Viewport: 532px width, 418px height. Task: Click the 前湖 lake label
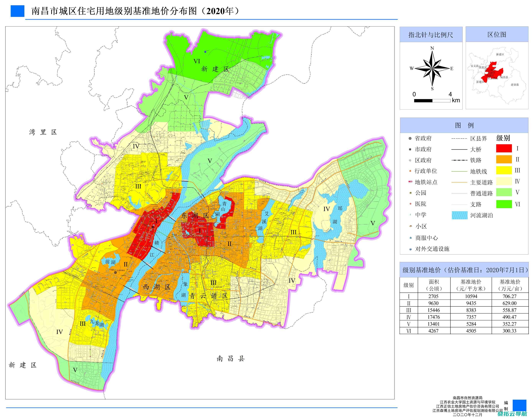[110, 262]
